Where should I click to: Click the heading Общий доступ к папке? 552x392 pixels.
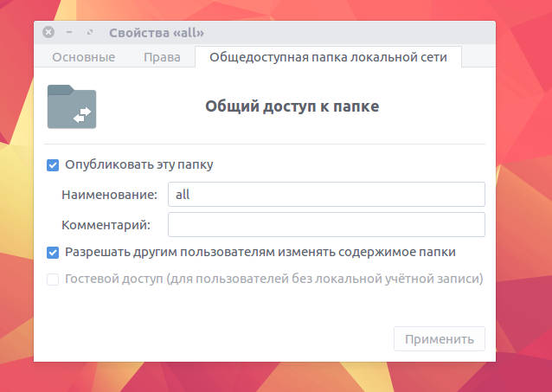(292, 106)
